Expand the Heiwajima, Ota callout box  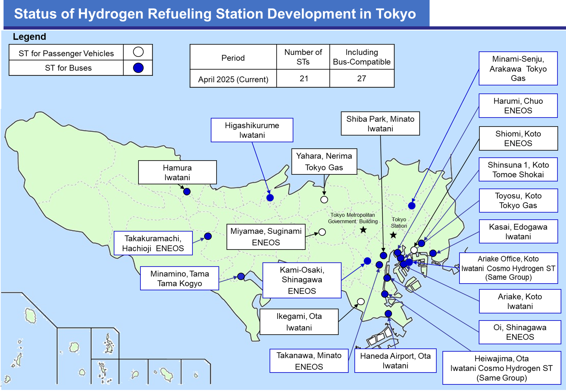pyautogui.click(x=502, y=368)
